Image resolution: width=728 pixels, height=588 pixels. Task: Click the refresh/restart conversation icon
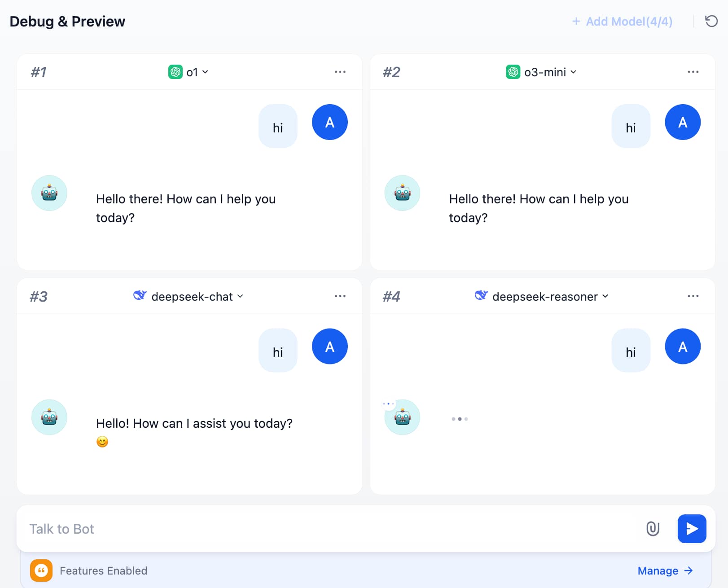[711, 21]
